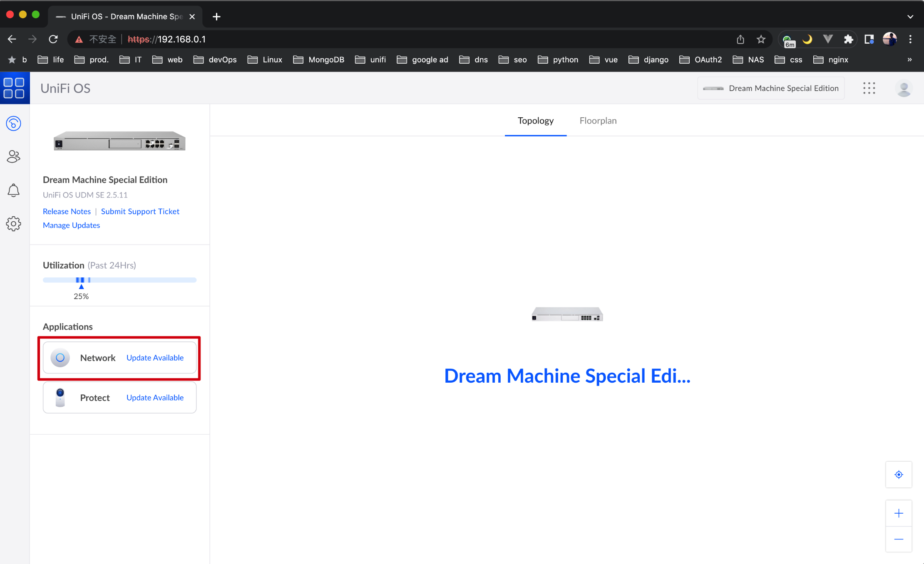Screen dimensions: 924x564
Task: Open the Network application card
Action: 98,358
